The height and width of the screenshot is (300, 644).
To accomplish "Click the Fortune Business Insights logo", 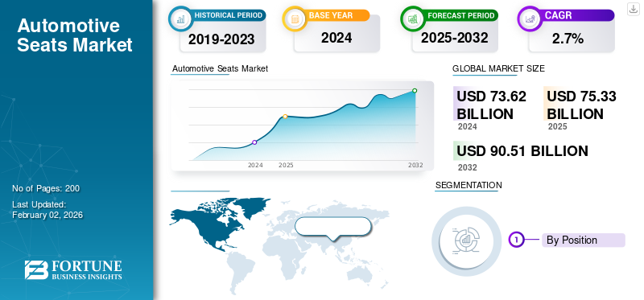I will pos(73,269).
